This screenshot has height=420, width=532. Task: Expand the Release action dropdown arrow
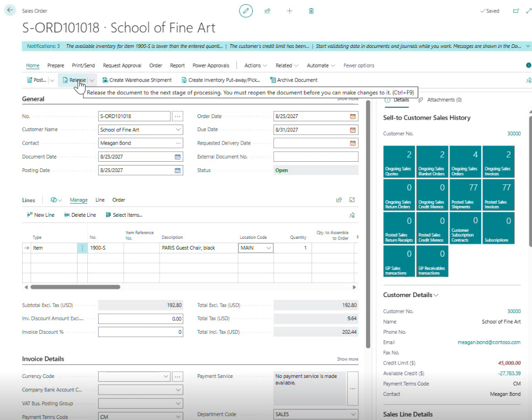pyautogui.click(x=92, y=80)
